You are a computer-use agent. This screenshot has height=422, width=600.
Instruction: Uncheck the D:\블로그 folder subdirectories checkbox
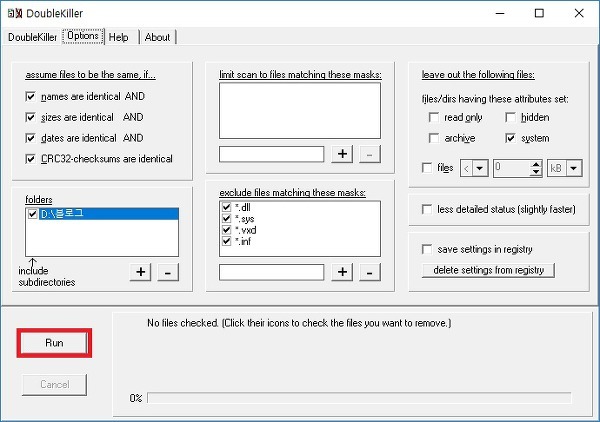click(x=33, y=214)
